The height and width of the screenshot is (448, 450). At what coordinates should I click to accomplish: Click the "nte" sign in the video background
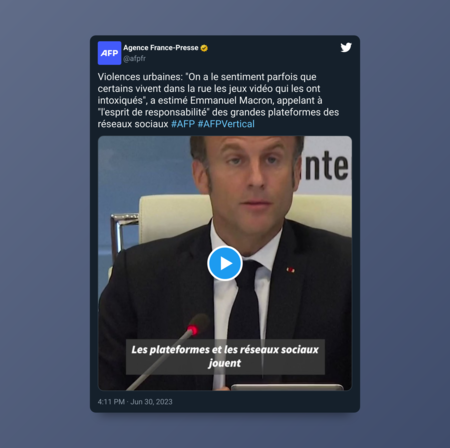click(x=327, y=164)
